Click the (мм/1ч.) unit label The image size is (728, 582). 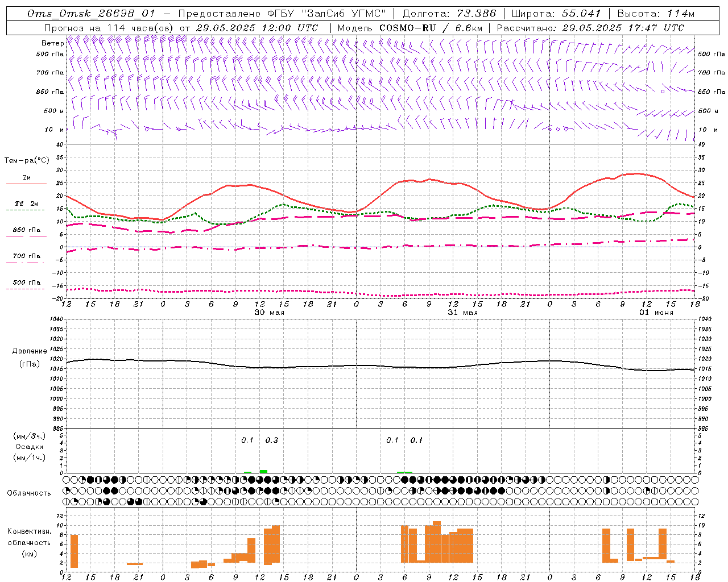click(x=30, y=458)
